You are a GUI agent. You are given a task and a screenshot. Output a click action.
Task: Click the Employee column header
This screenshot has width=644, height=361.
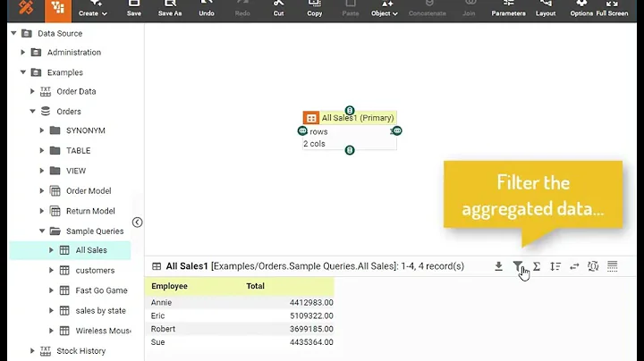[169, 286]
